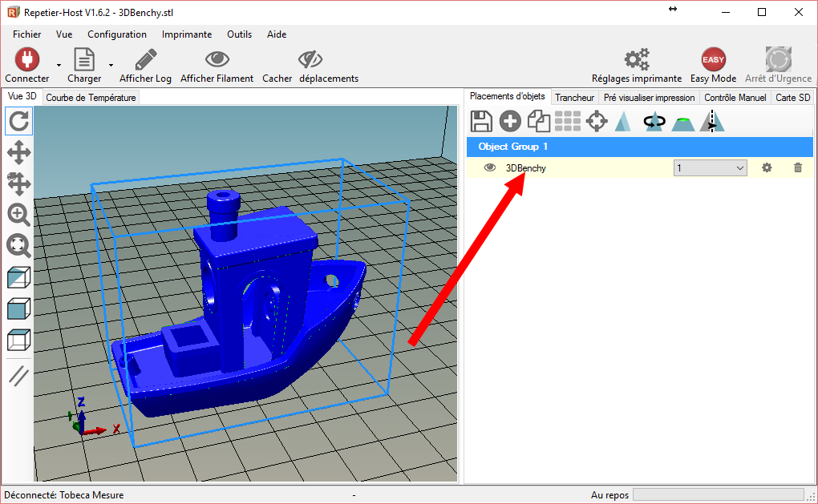Screen dimensions: 818x504
Task: Select the rotate view tool
Action: [x=18, y=122]
